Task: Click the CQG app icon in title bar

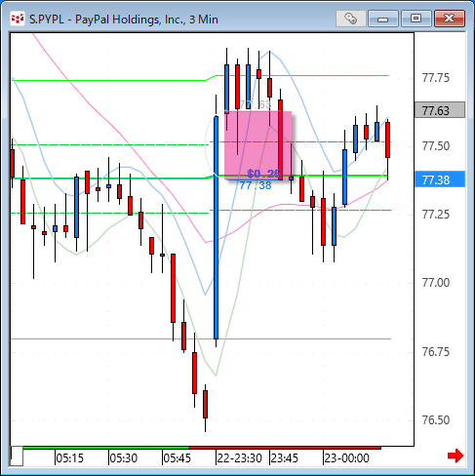Action: [x=18, y=19]
